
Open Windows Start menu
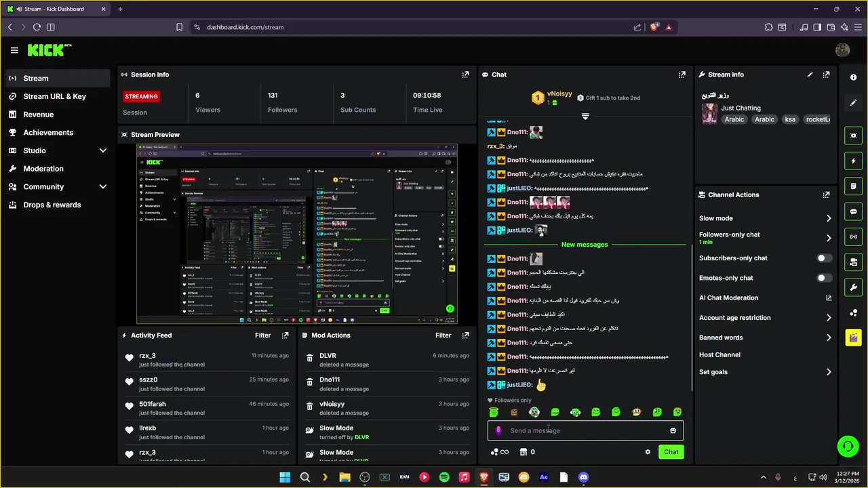point(285,477)
